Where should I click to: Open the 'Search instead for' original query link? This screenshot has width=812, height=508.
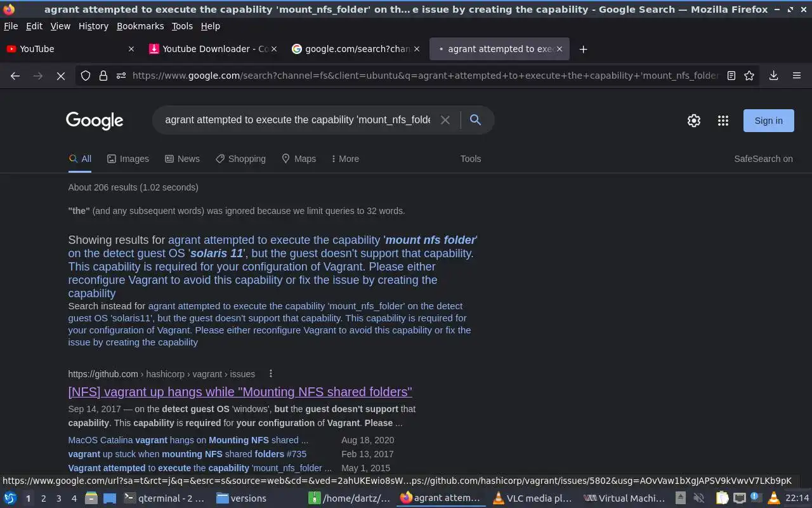click(x=270, y=324)
